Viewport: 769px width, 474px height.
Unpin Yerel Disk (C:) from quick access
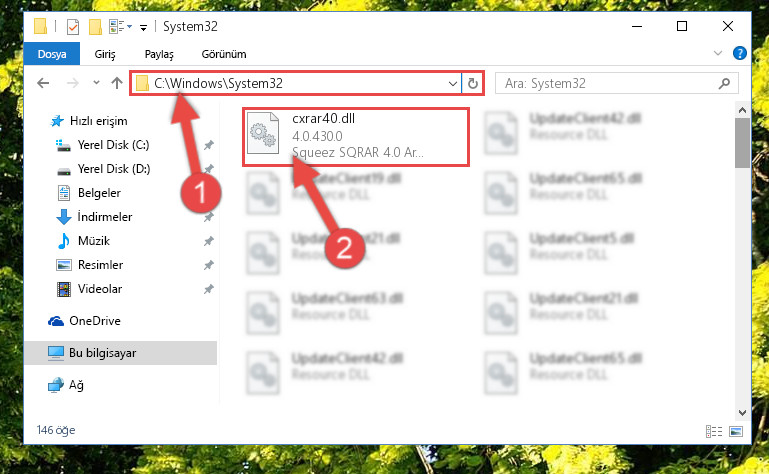click(208, 145)
